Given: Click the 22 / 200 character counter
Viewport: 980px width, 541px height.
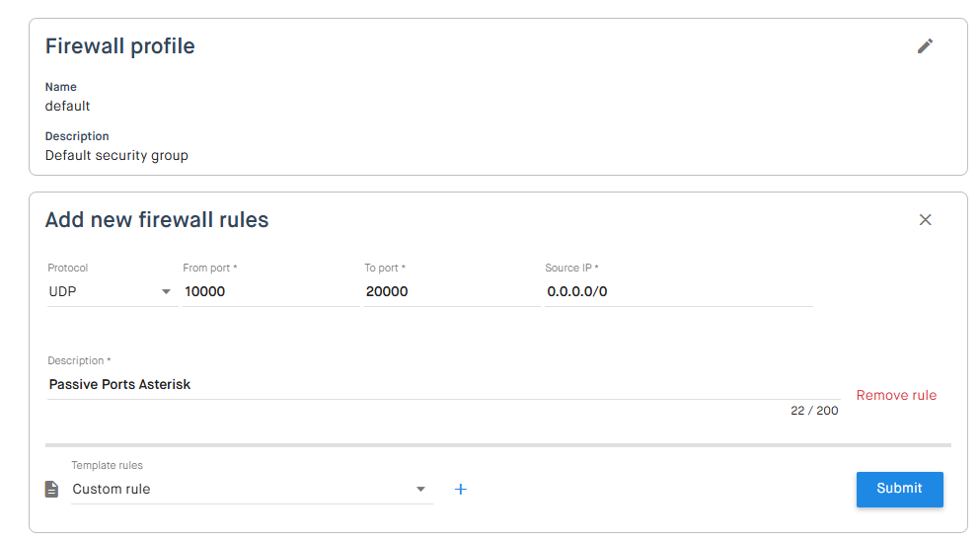Looking at the screenshot, I should (814, 411).
